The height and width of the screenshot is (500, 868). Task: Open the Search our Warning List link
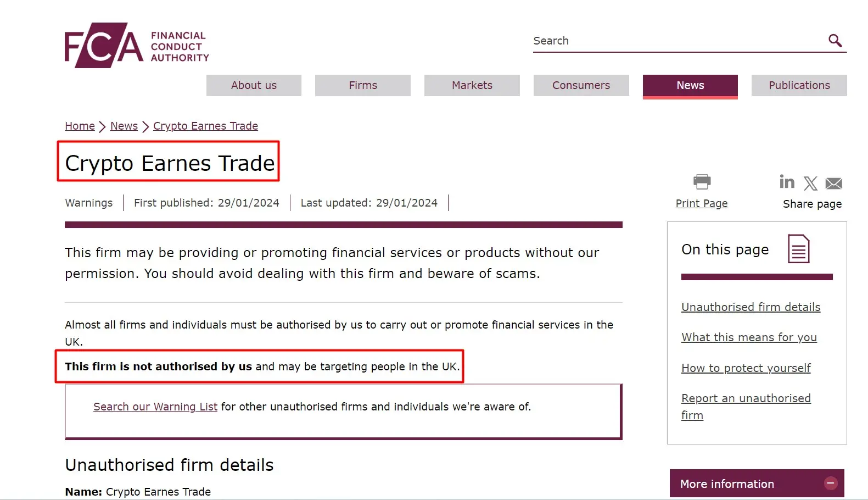coord(155,407)
